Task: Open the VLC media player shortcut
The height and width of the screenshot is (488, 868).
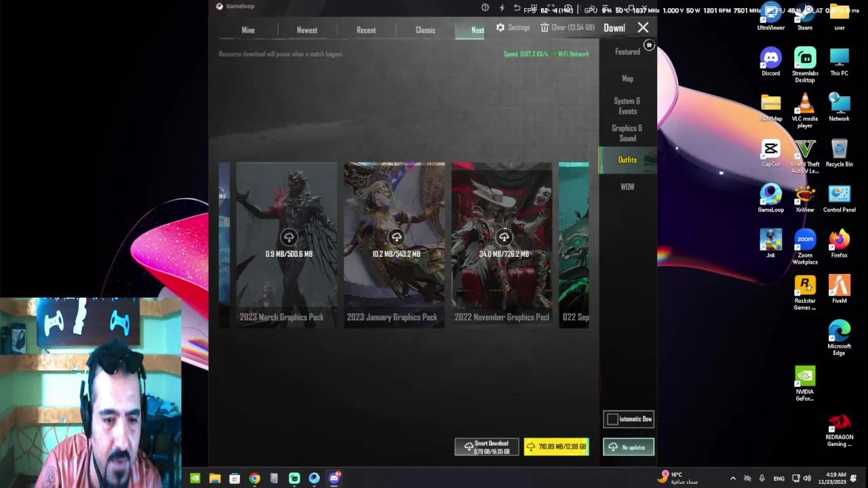Action: (805, 111)
